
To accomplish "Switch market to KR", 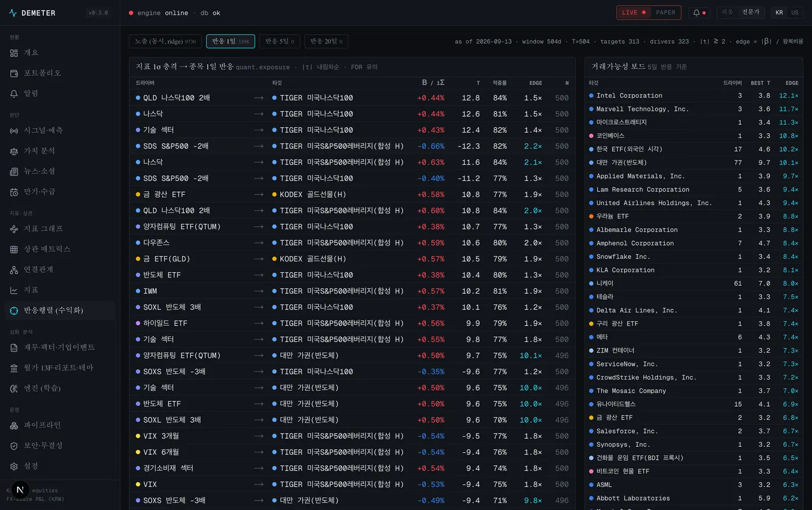I will click(779, 13).
